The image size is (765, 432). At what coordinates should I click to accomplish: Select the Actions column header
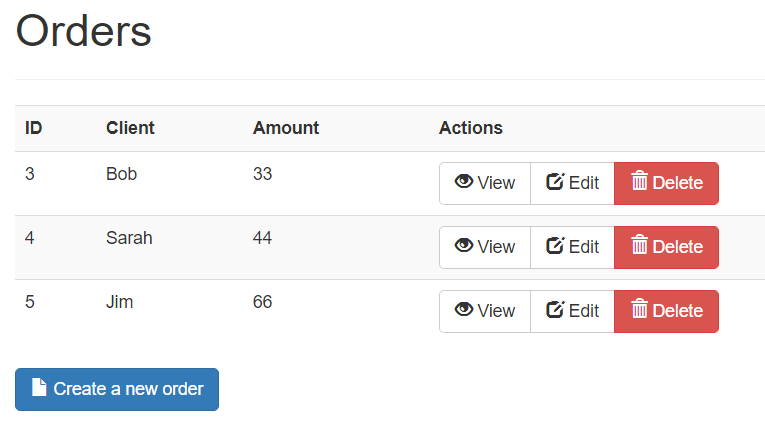pos(470,128)
